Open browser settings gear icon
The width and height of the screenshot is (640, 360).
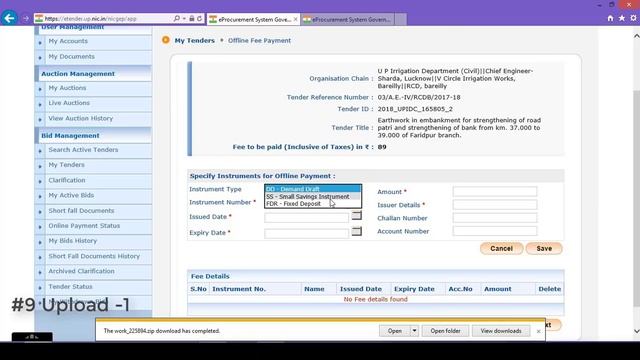point(633,18)
